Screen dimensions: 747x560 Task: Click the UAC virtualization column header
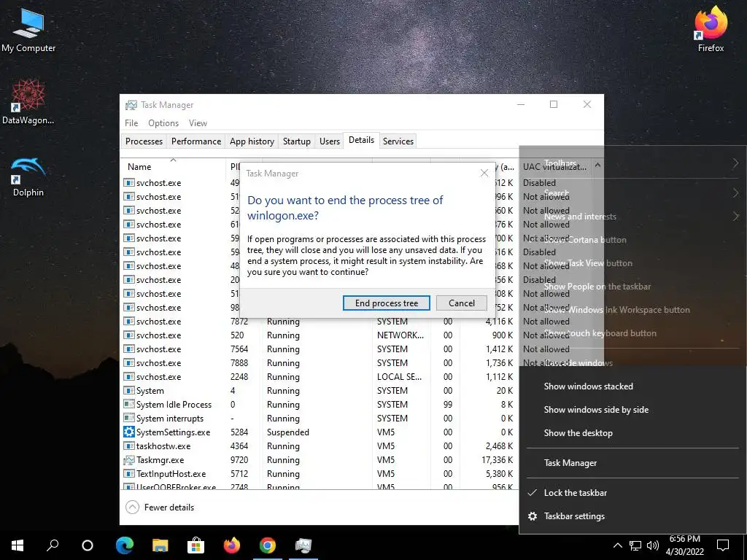tap(554, 167)
